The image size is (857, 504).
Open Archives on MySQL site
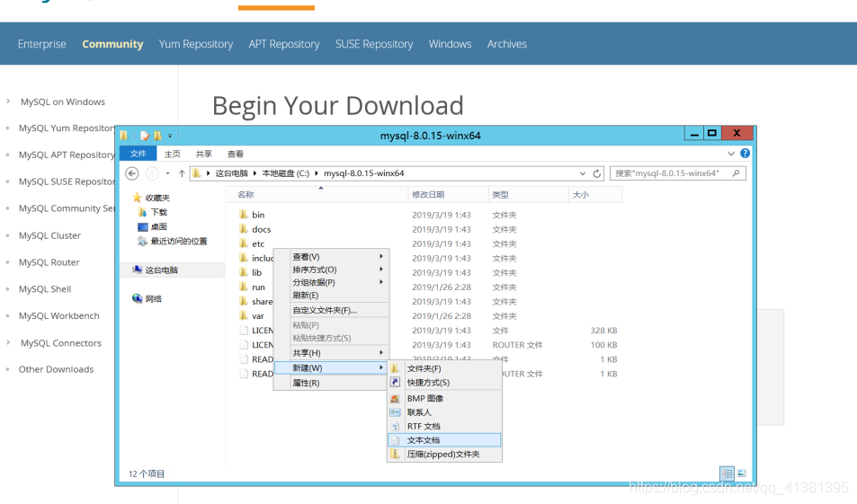[506, 44]
